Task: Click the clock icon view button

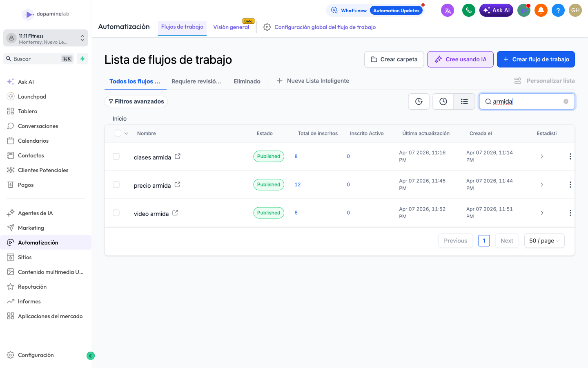Action: [x=443, y=101]
